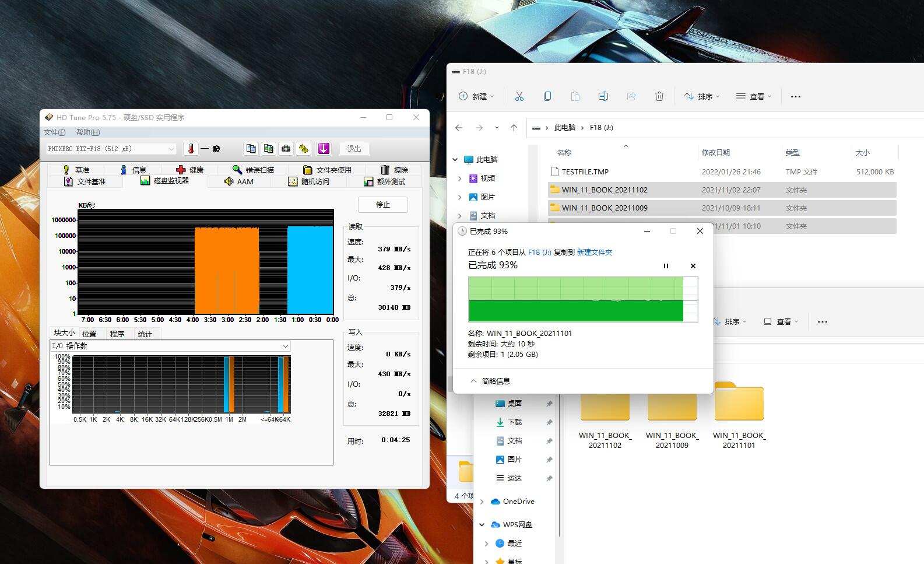
Task: Switch to the 额外测试 tab
Action: 384,181
